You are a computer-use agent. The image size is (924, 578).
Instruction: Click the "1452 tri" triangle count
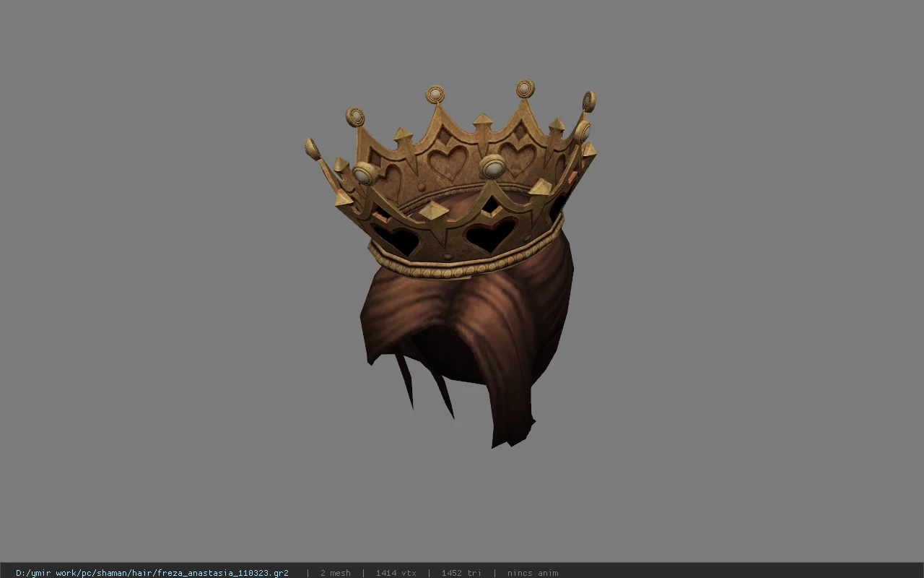(x=461, y=573)
